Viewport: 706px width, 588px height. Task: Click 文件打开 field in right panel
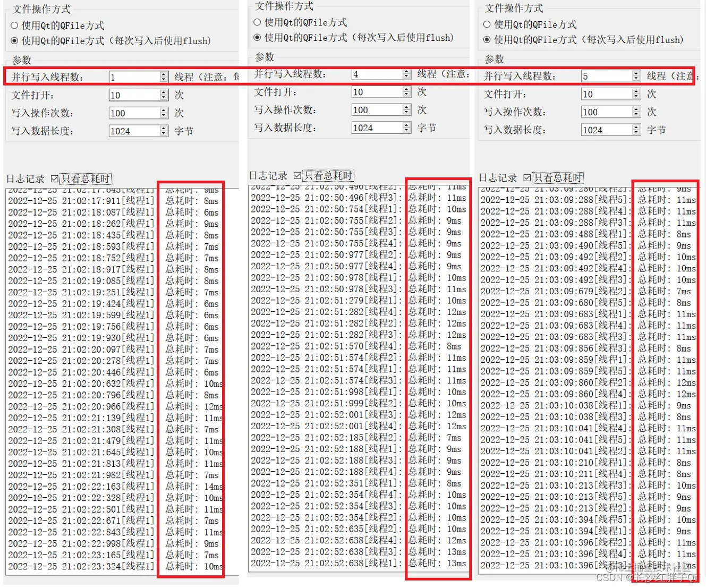pos(606,94)
